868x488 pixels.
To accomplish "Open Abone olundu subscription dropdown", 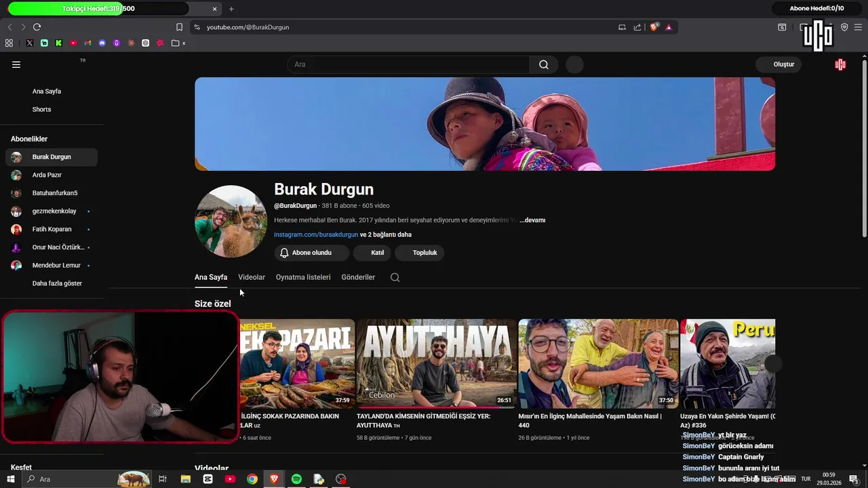I will point(312,253).
